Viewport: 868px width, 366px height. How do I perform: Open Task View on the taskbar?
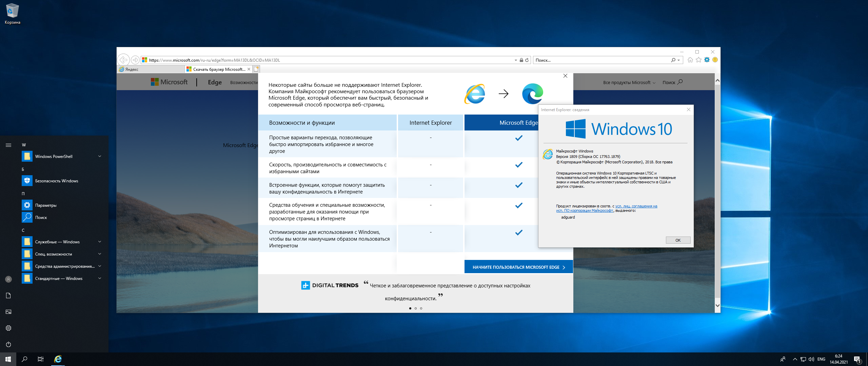(x=41, y=359)
